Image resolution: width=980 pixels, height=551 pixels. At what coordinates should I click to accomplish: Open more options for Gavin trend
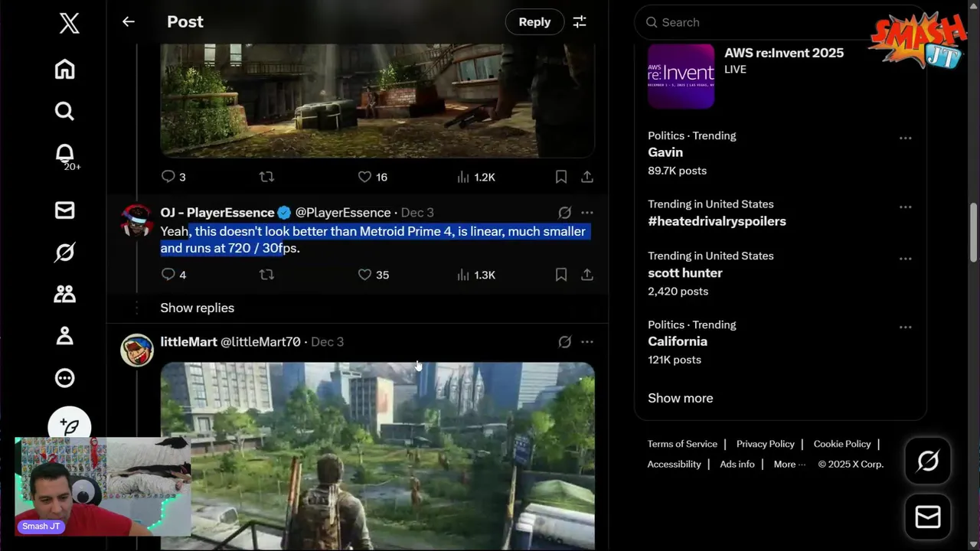906,139
